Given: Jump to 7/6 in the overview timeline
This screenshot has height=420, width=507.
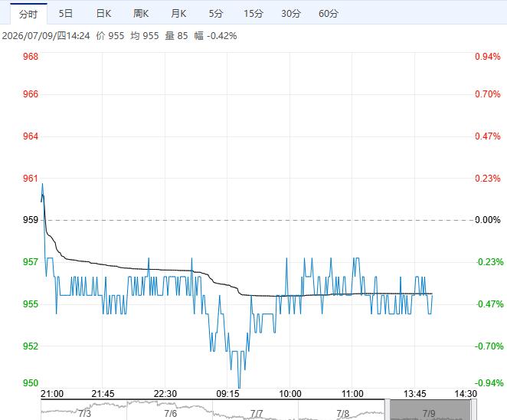Looking at the screenshot, I should click(x=170, y=413).
